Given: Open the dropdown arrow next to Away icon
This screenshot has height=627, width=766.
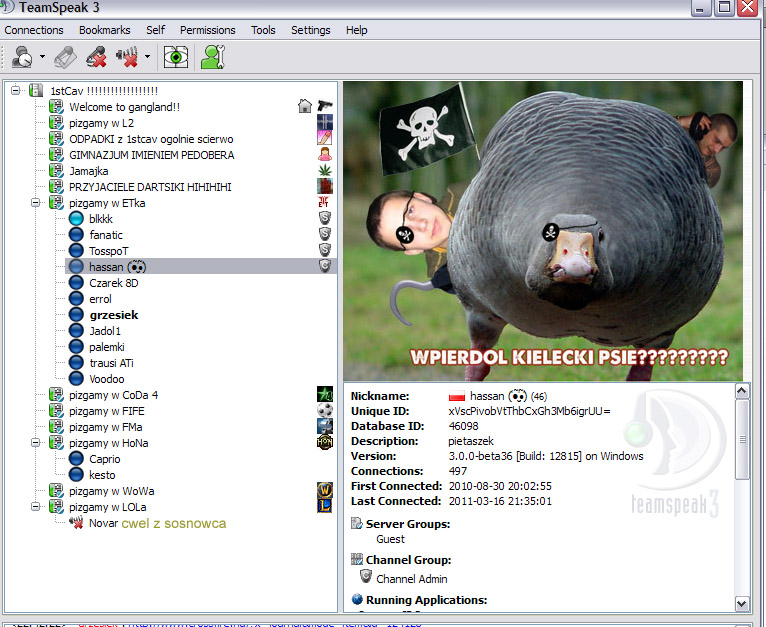Looking at the screenshot, I should pyautogui.click(x=43, y=58).
